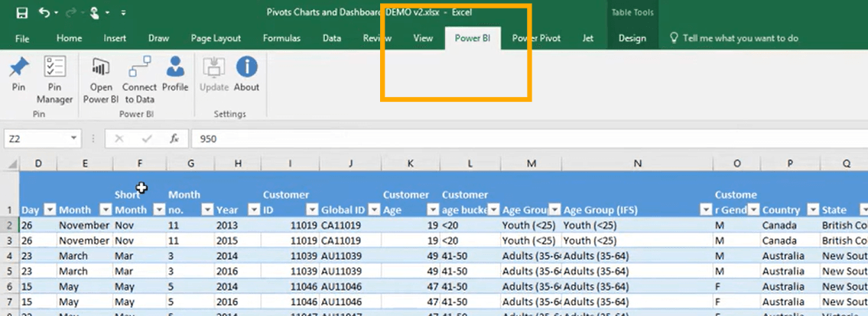Select column header N
Screen dimensions: 868x316
pyautogui.click(x=638, y=164)
